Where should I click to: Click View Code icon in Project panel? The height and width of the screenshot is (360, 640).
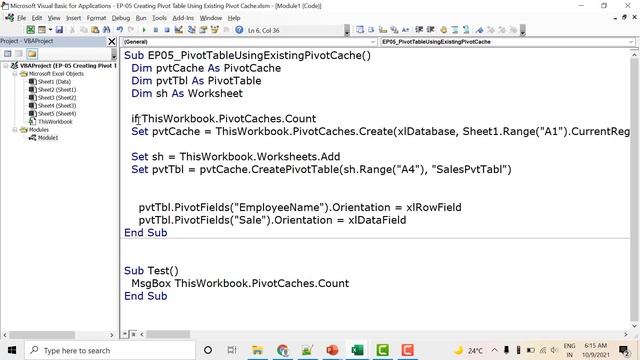click(x=8, y=53)
